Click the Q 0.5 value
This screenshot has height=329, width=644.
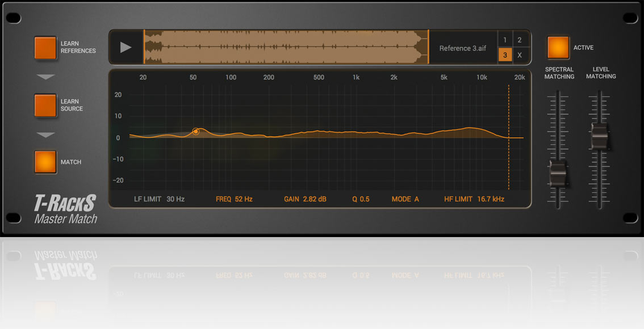click(x=361, y=199)
